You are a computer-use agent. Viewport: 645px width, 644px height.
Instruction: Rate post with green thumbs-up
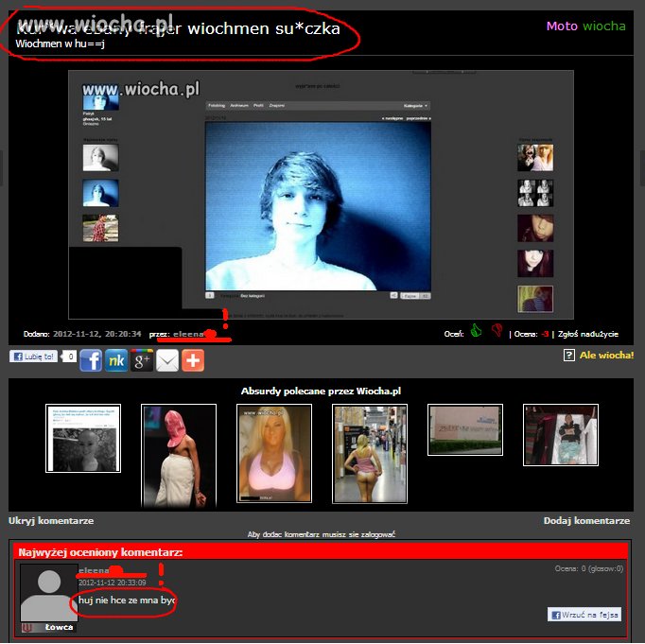[476, 330]
